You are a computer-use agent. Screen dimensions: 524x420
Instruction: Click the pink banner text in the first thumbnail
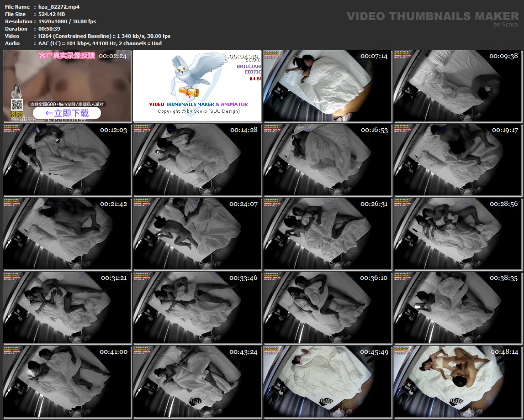click(x=67, y=55)
